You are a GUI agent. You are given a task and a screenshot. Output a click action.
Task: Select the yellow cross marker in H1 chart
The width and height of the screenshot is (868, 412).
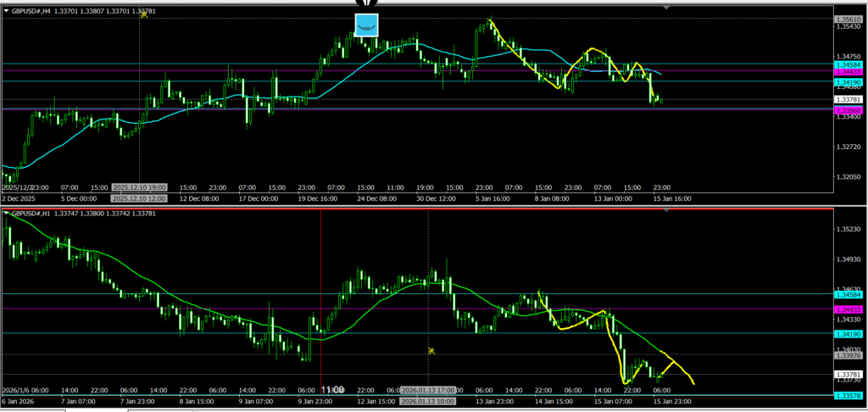coord(431,350)
